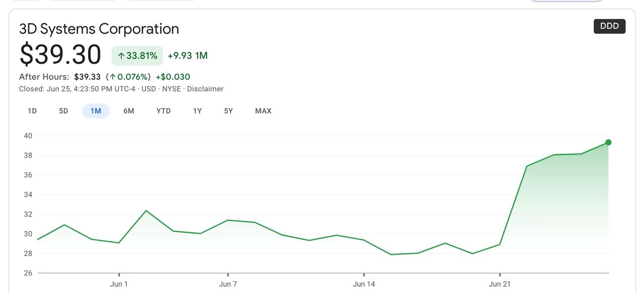Click the 3D Systems Corporation title

point(99,29)
